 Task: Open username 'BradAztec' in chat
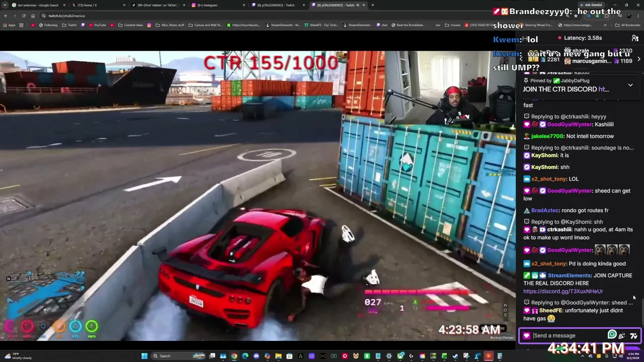click(x=545, y=211)
